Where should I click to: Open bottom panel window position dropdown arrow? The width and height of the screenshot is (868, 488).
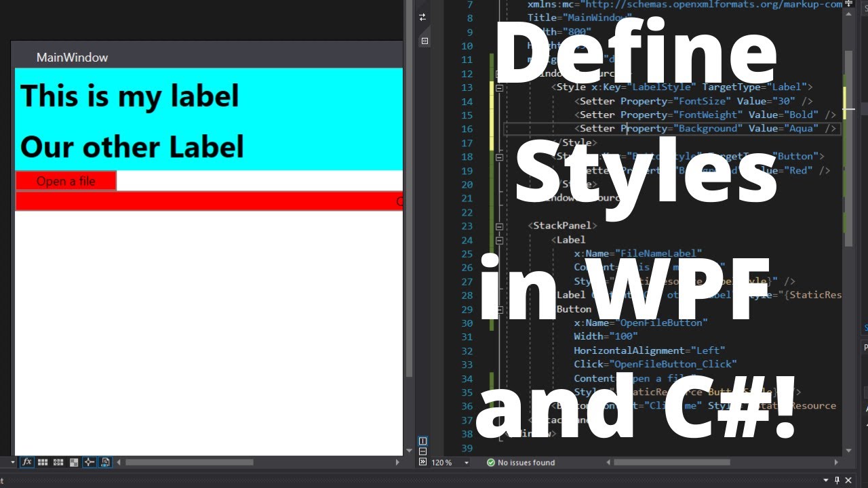(x=827, y=480)
